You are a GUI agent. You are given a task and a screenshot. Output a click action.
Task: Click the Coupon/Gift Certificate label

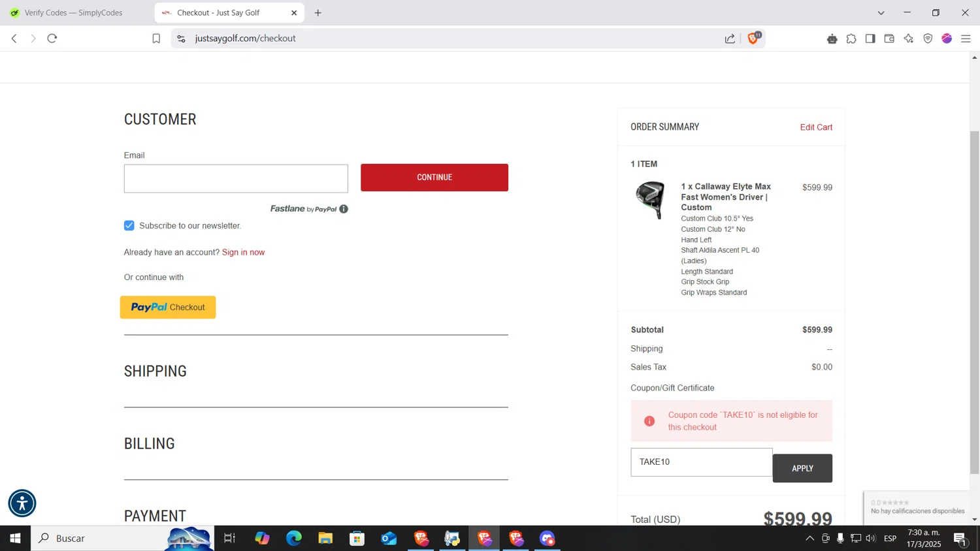click(672, 388)
